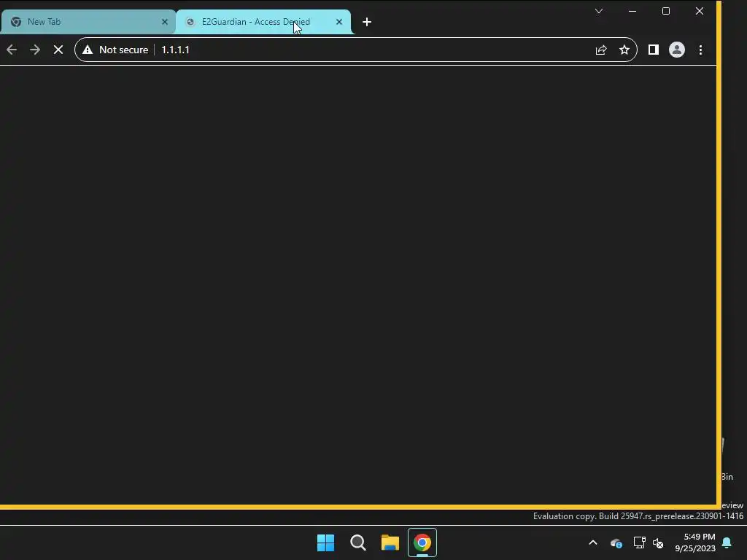The width and height of the screenshot is (747, 560).
Task: Open Chrome side panel
Action: [x=654, y=50]
